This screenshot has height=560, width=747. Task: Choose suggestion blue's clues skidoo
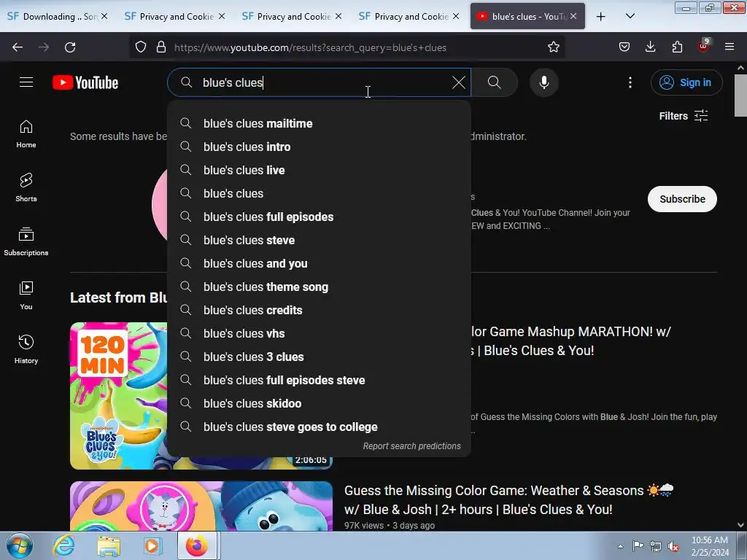click(319, 403)
